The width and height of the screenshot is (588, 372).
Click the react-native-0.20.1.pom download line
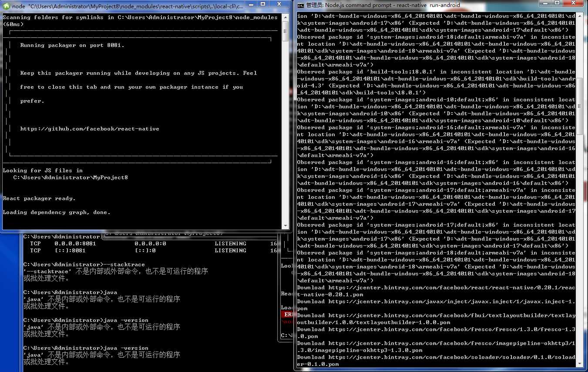(x=436, y=291)
